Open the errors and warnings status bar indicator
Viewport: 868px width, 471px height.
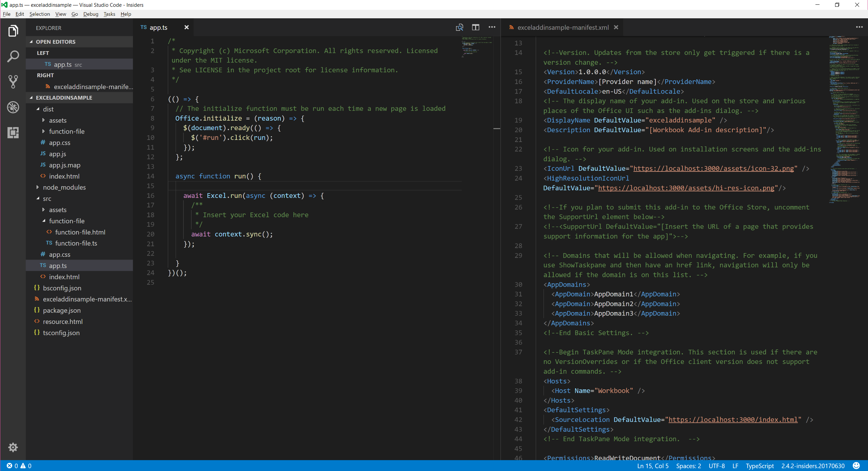pyautogui.click(x=19, y=466)
